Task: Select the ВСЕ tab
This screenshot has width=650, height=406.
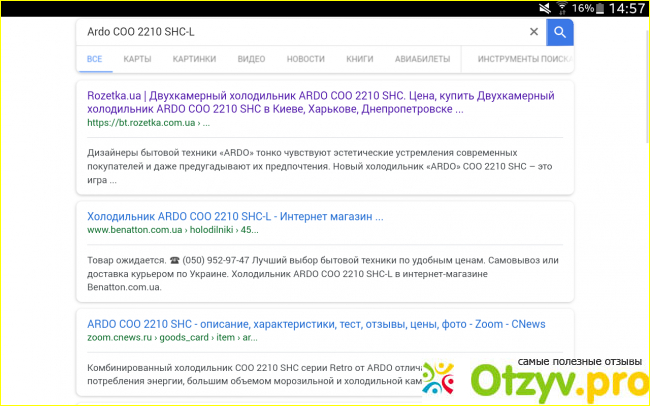Action: click(x=95, y=59)
